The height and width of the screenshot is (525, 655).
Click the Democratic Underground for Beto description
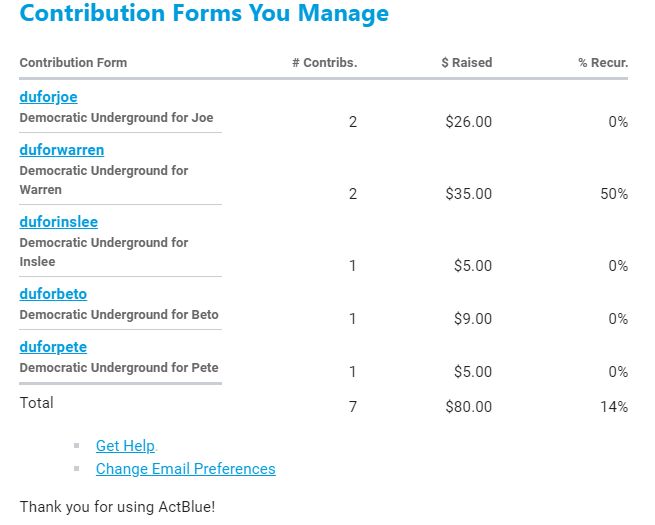[119, 315]
